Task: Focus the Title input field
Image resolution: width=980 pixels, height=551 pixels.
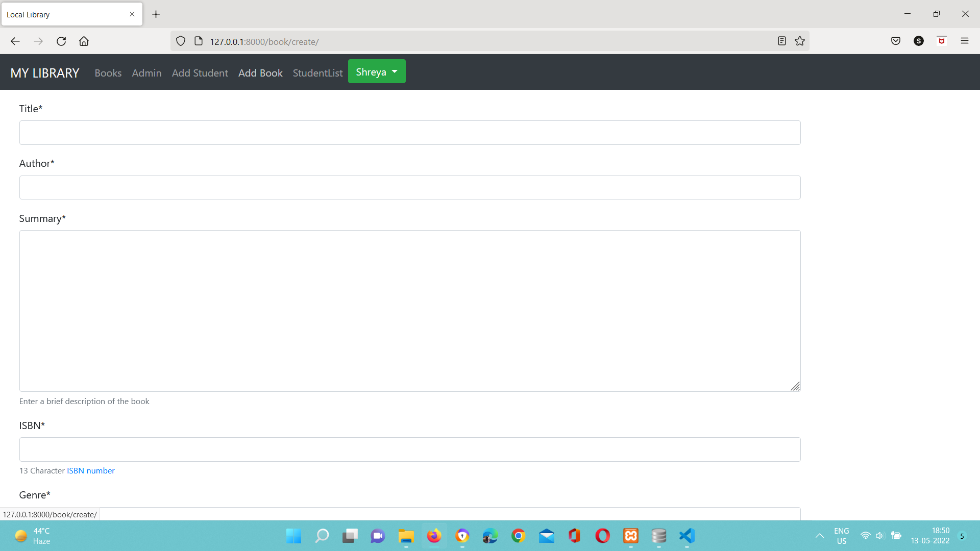Action: (410, 133)
